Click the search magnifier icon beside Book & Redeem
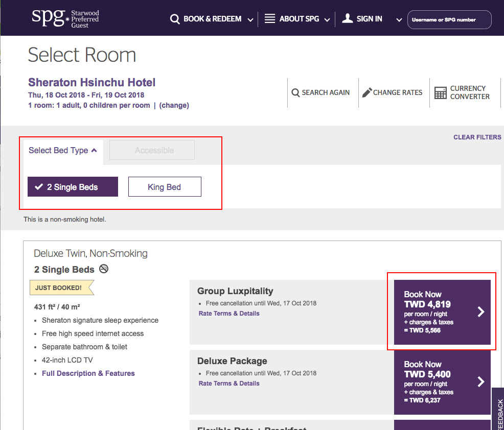Screen dimensions: 504x430 click(174, 19)
